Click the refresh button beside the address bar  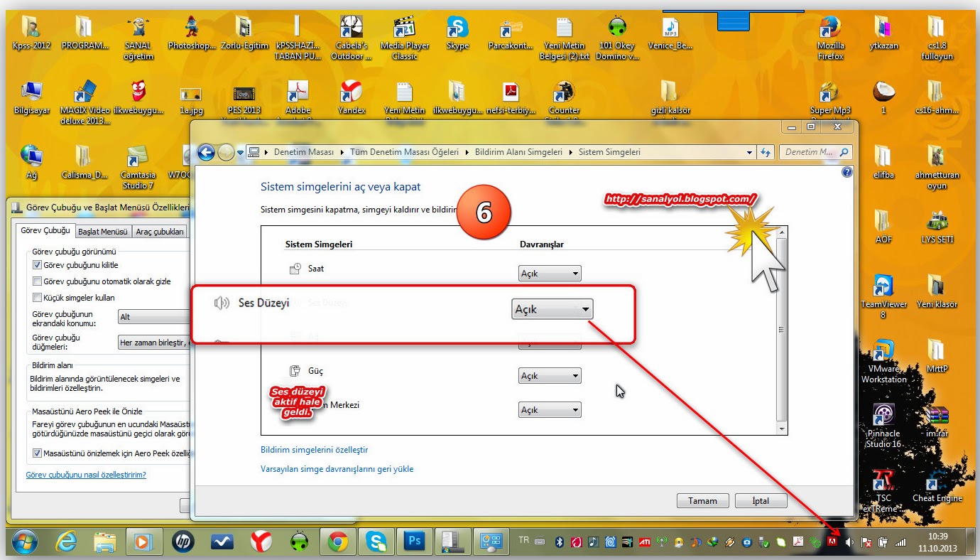click(766, 152)
